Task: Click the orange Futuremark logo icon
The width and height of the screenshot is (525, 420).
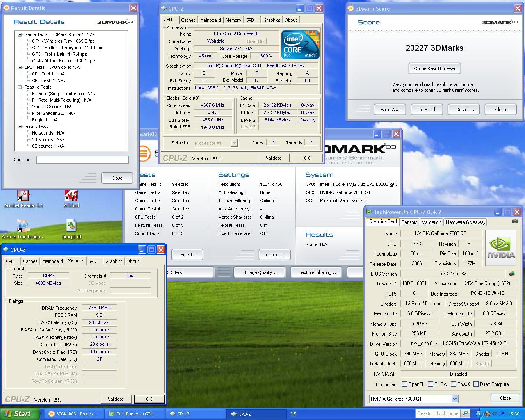Action: coord(144,154)
